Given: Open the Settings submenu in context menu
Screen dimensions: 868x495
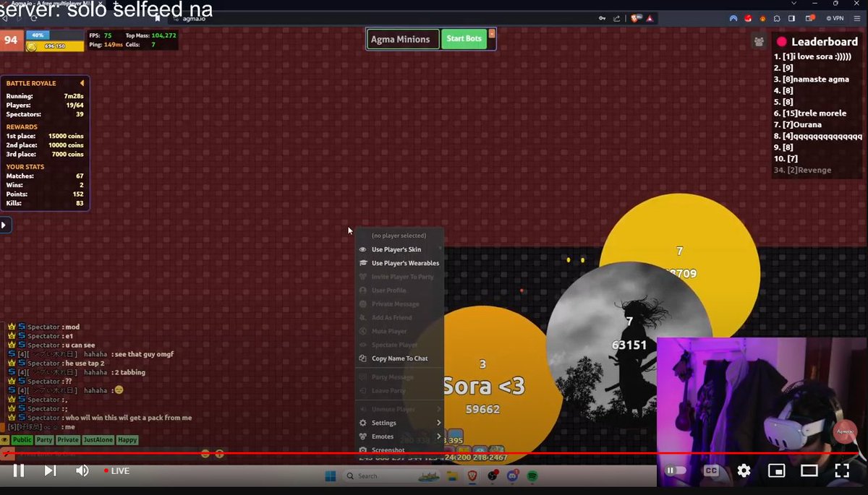Looking at the screenshot, I should (x=399, y=423).
